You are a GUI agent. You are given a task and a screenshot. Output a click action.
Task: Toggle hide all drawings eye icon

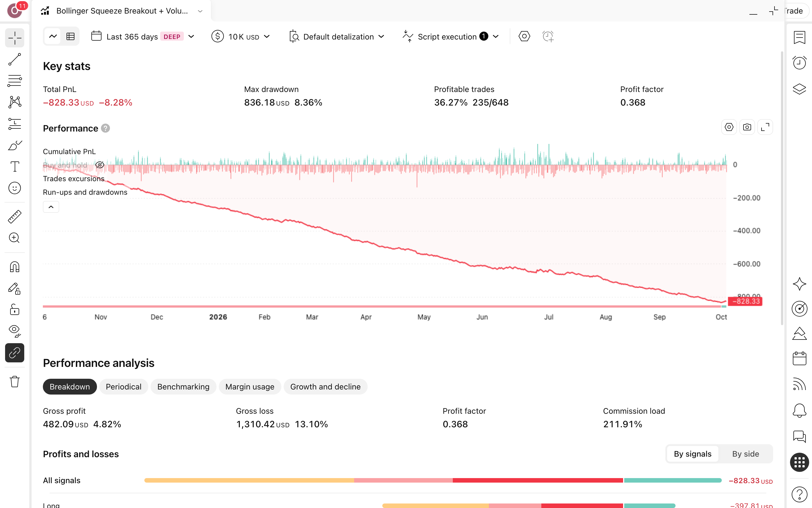point(15,331)
